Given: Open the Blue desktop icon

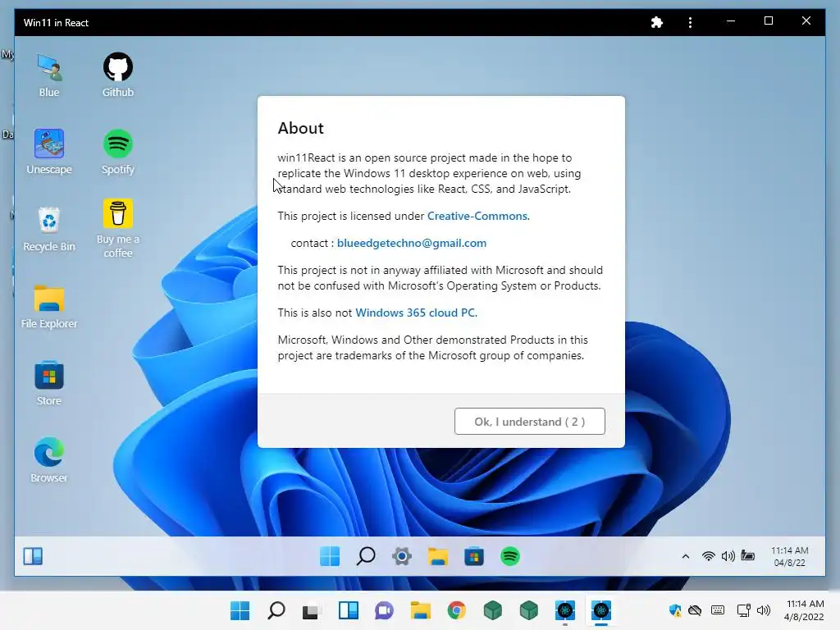Looking at the screenshot, I should pos(48,75).
